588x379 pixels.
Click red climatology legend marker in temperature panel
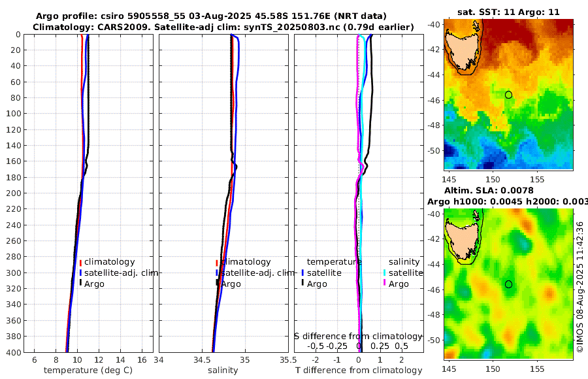(80, 263)
